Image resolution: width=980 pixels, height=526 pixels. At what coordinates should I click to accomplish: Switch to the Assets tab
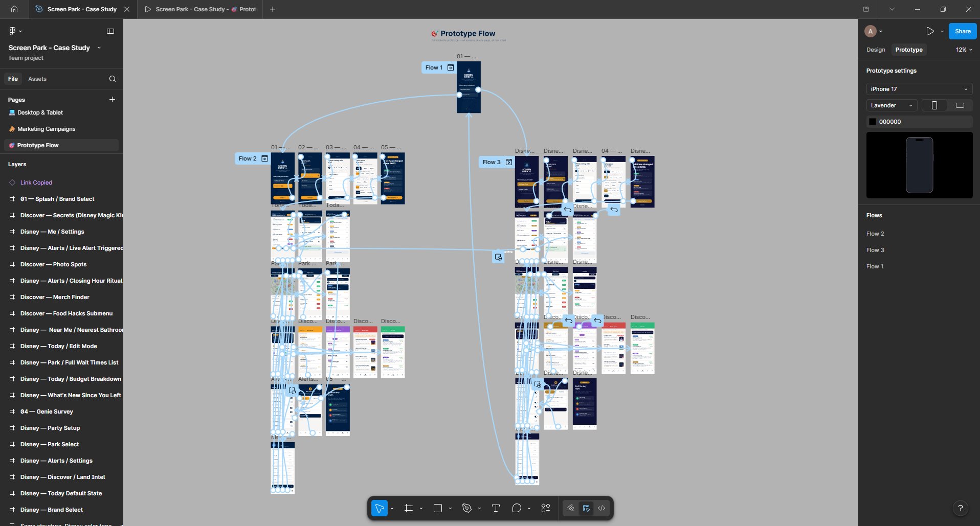[37, 79]
